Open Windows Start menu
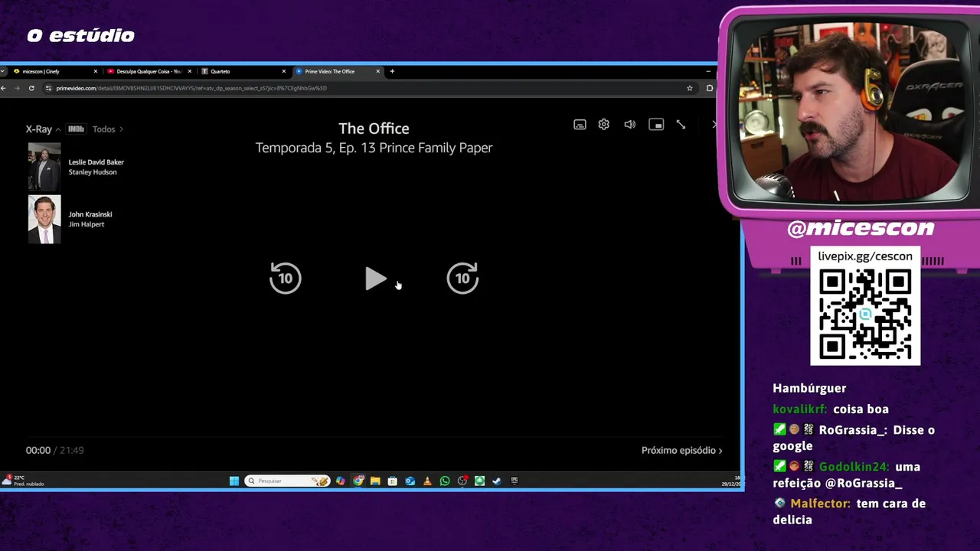 (x=234, y=481)
